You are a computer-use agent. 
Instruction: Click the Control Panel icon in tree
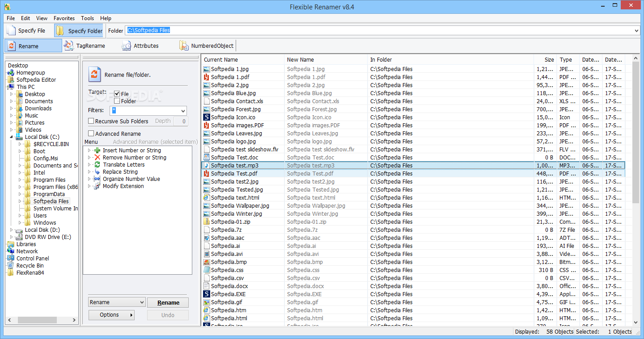(11, 259)
